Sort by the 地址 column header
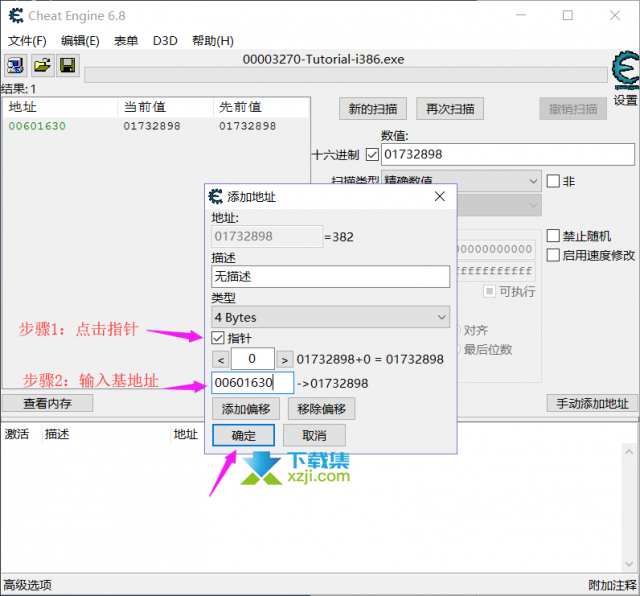This screenshot has height=596, width=640. coord(60,107)
